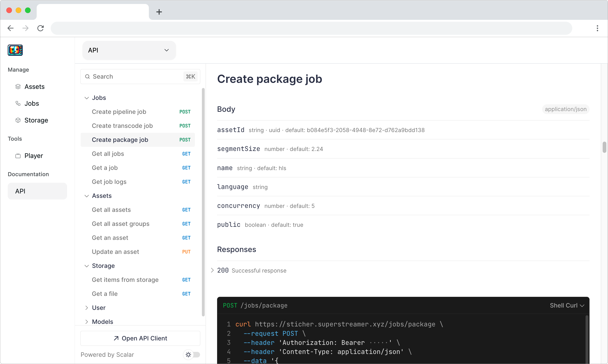Open the API version dropdown
The width and height of the screenshot is (608, 364).
coord(128,50)
